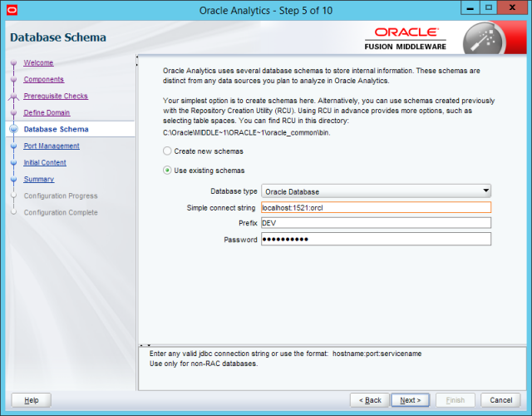Toggle the help message pane splitter arrows

[145, 345]
